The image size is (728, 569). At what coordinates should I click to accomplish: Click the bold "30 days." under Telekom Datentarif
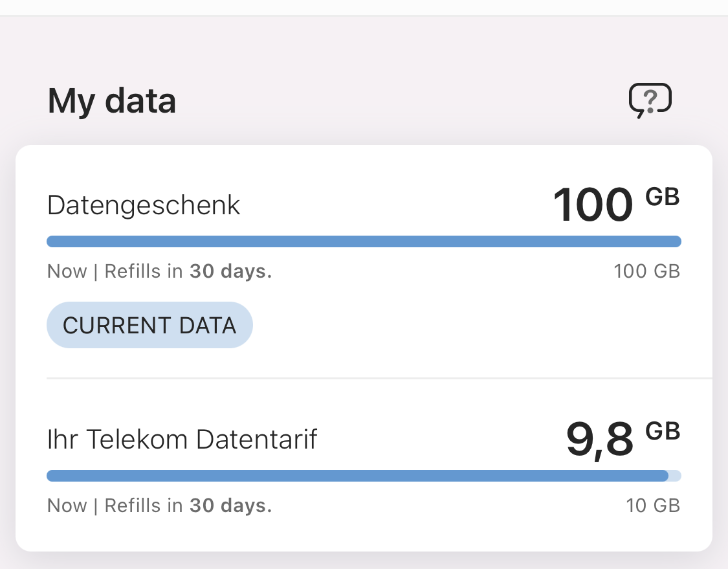pos(230,505)
